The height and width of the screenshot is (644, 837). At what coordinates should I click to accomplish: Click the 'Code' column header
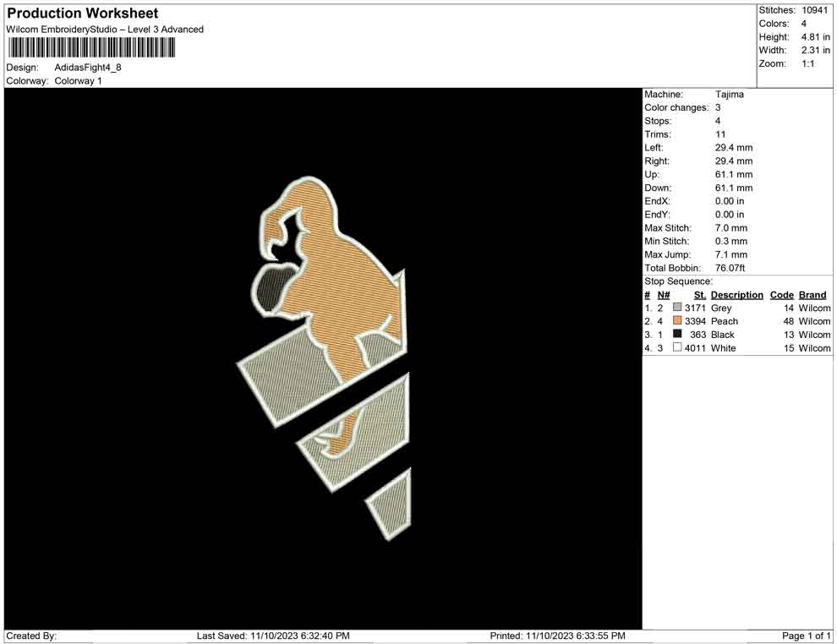(x=781, y=295)
